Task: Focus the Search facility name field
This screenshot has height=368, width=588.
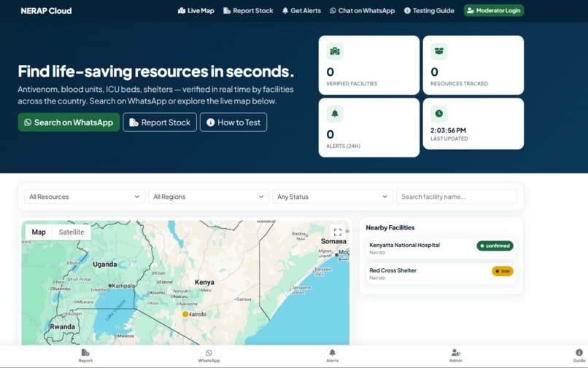Action: (457, 197)
